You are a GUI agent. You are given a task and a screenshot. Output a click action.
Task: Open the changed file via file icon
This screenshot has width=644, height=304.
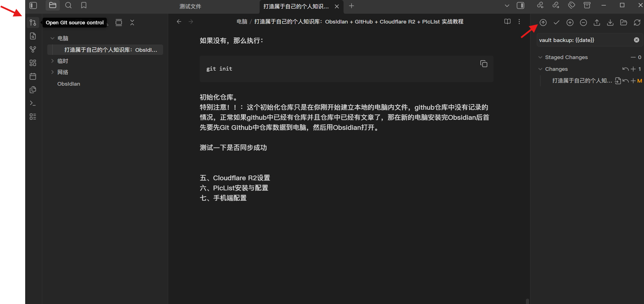tap(618, 81)
